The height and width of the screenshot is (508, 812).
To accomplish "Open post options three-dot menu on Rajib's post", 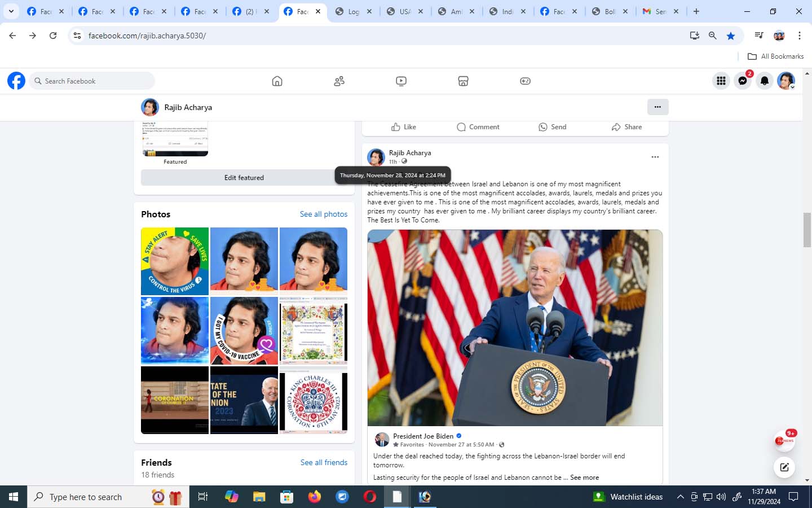I will (x=655, y=157).
